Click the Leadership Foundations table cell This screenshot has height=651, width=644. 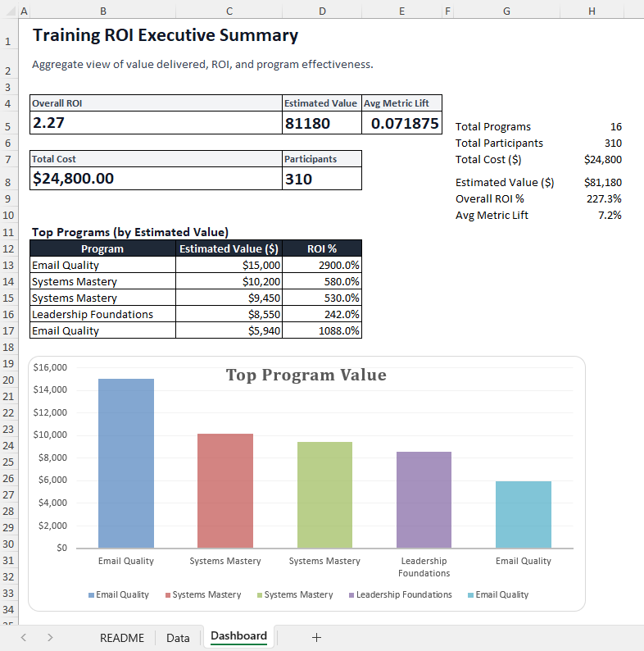(102, 314)
